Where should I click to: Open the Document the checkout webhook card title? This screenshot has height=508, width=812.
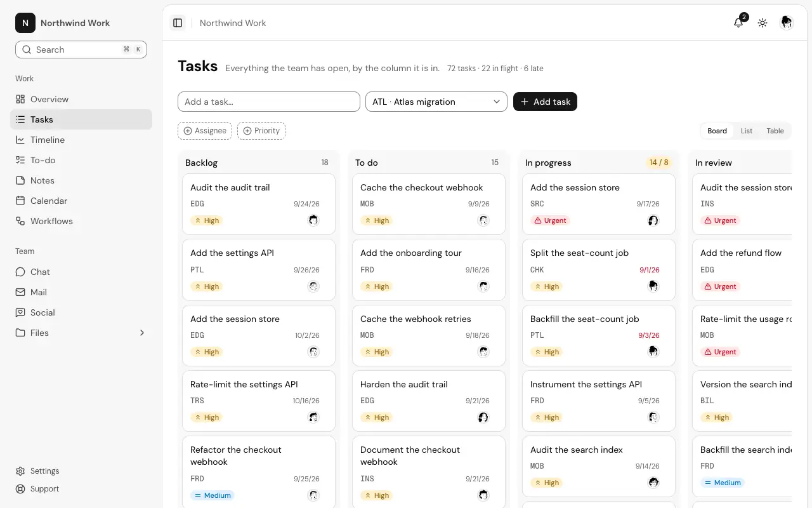(410, 456)
